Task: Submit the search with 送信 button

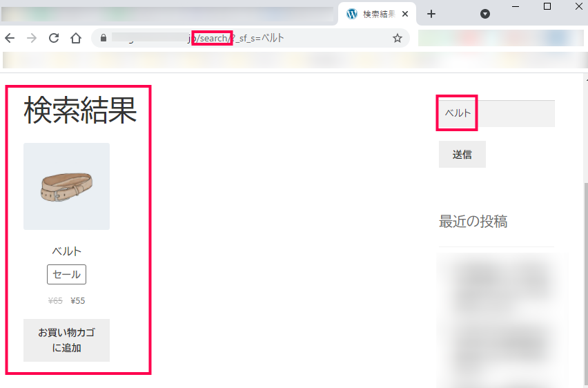Action: click(x=462, y=154)
